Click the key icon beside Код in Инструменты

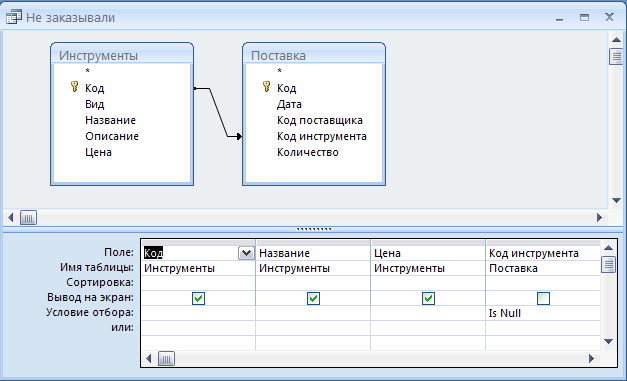74,87
